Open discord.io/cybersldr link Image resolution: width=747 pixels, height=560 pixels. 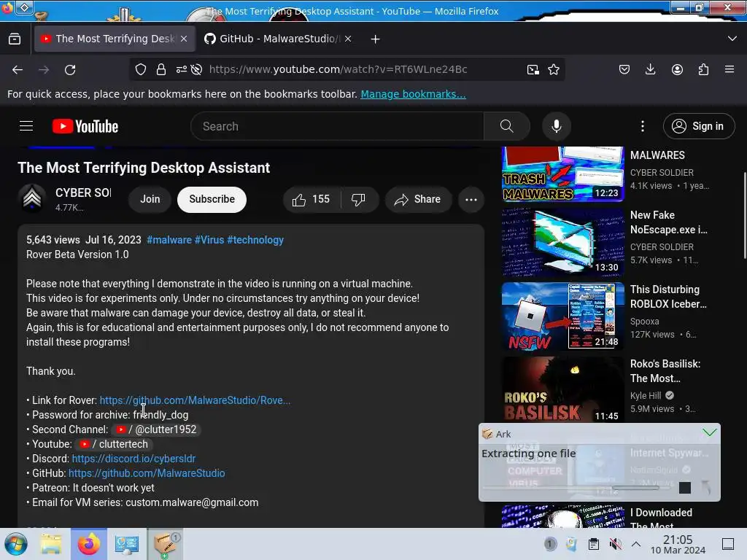pyautogui.click(x=134, y=459)
